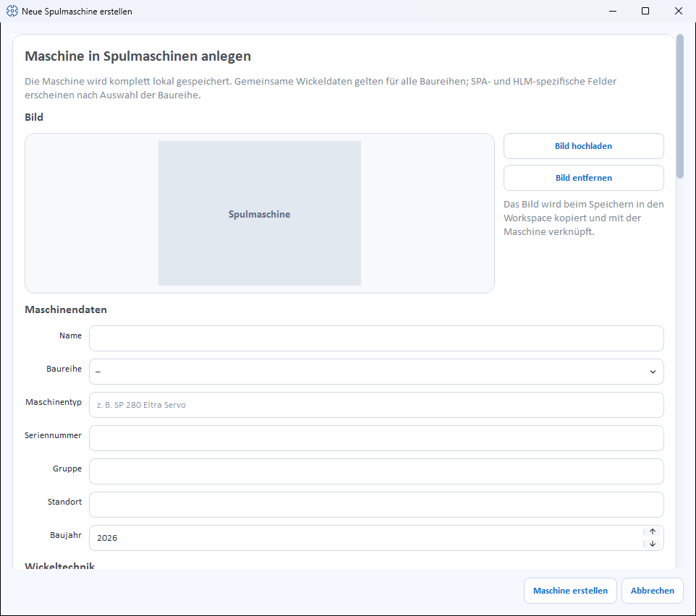The image size is (696, 616).
Task: Focus the Standort input field
Action: pyautogui.click(x=376, y=505)
